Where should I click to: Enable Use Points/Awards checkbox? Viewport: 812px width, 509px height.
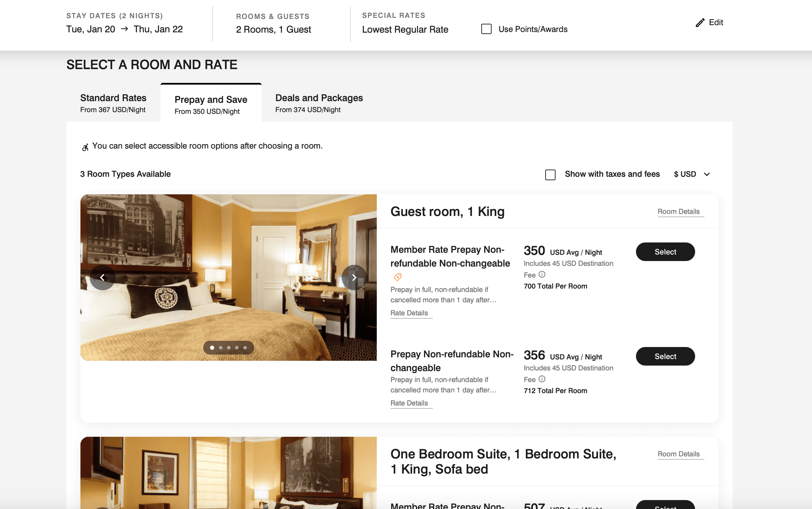(486, 29)
